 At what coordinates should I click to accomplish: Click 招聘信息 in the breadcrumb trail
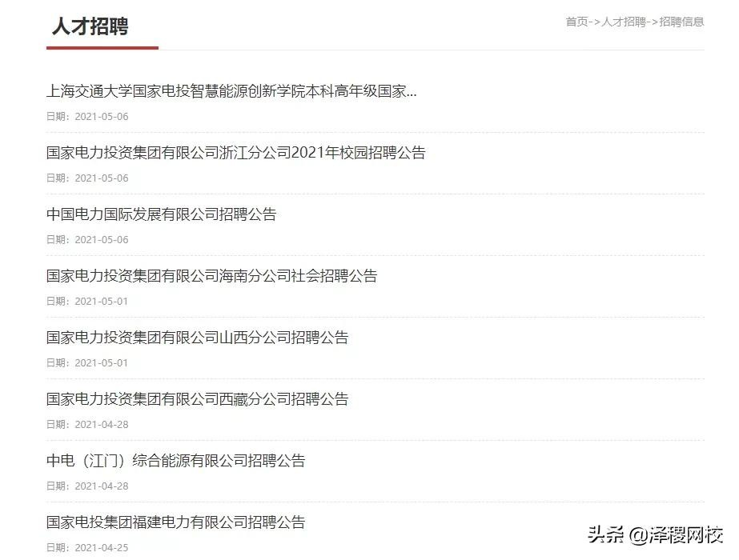tap(681, 22)
